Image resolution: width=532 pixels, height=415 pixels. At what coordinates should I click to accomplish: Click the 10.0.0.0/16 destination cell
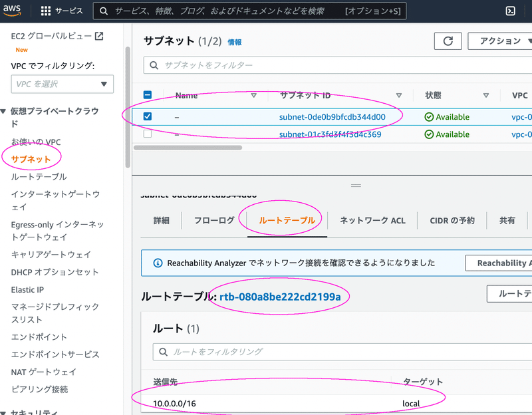(174, 404)
